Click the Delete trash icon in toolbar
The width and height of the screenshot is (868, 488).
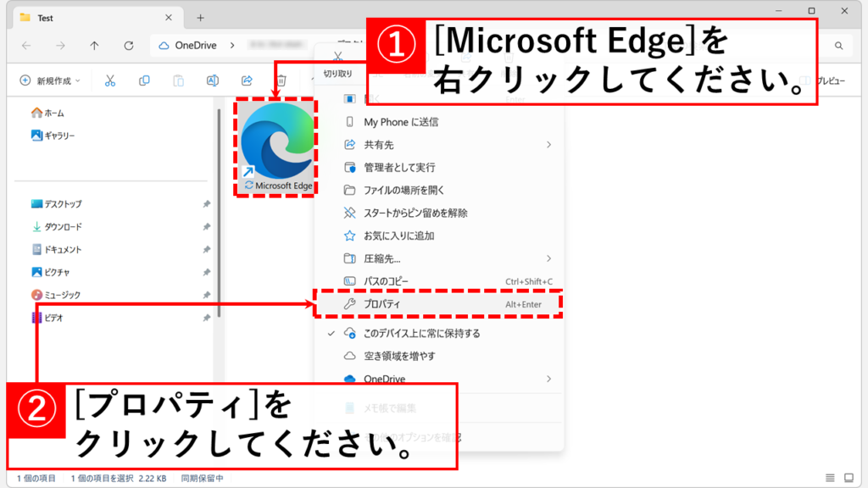tap(281, 80)
